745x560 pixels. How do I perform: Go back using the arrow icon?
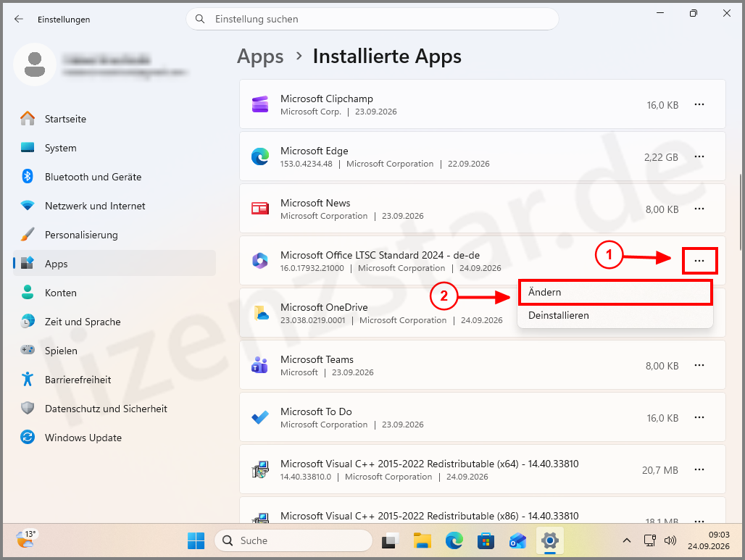point(19,19)
